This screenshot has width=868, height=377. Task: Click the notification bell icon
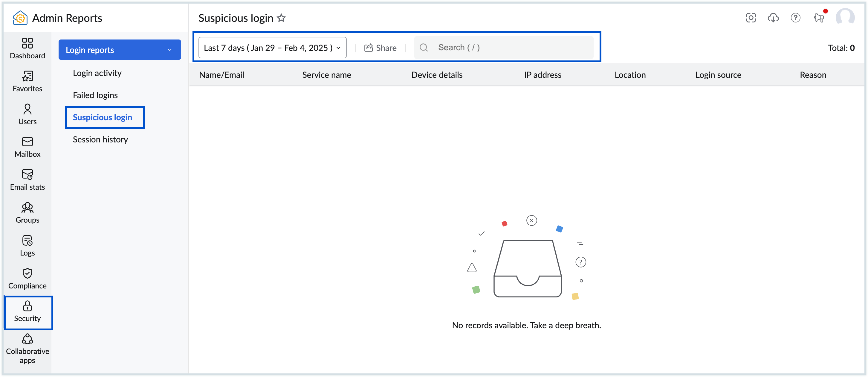point(819,18)
